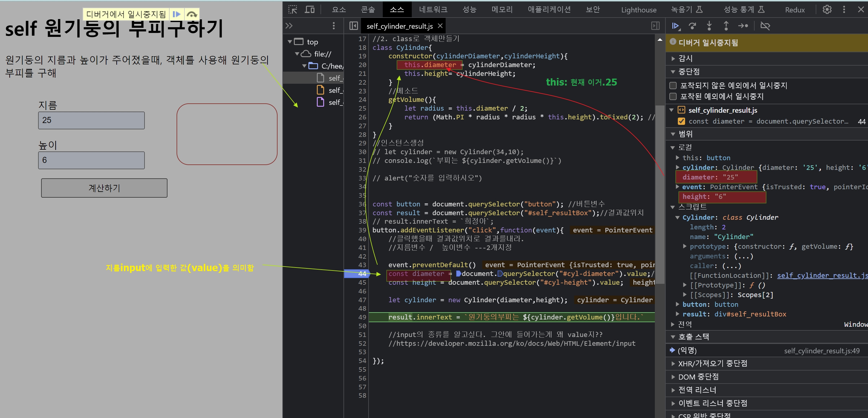The width and height of the screenshot is (868, 418).
Task: Open DevTools settings gear
Action: [827, 9]
